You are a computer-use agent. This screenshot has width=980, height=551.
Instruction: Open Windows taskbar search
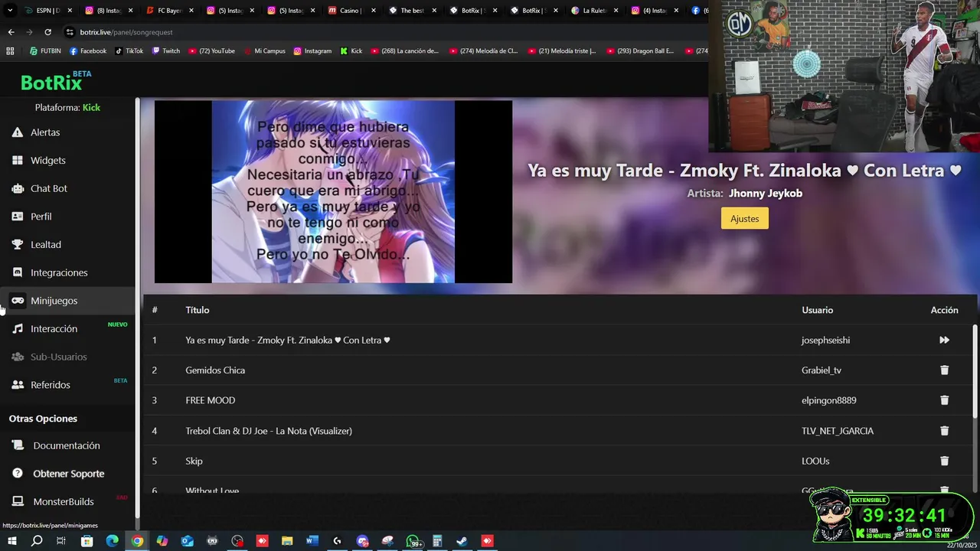pyautogui.click(x=37, y=541)
